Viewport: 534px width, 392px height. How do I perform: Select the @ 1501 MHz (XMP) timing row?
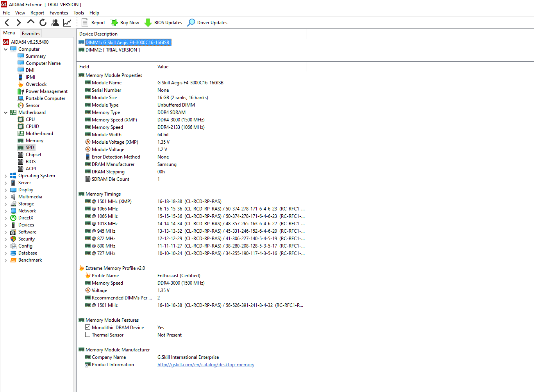point(192,201)
